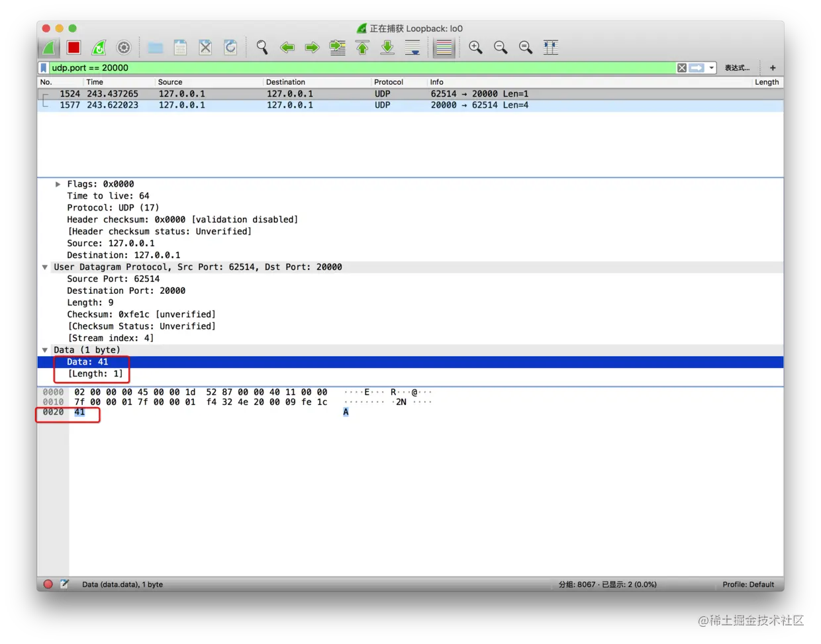Reload the capture file icon
The width and height of the screenshot is (821, 644).
coord(230,48)
